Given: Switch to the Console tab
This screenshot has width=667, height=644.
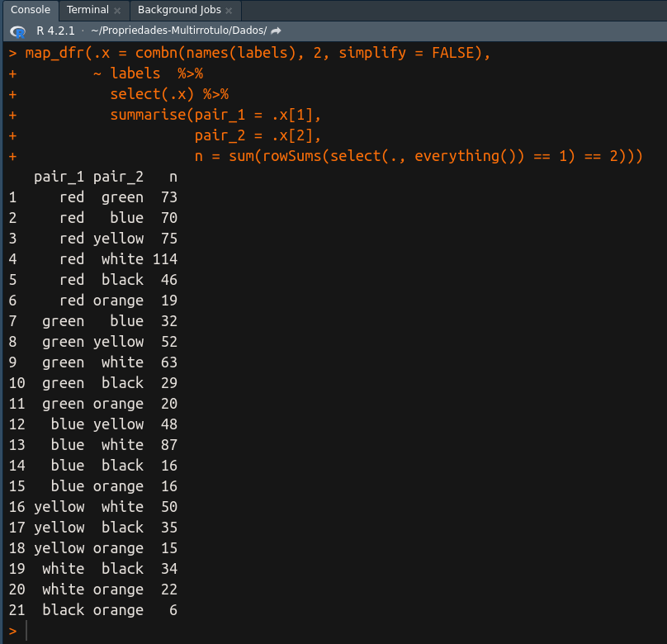Looking at the screenshot, I should 31,10.
